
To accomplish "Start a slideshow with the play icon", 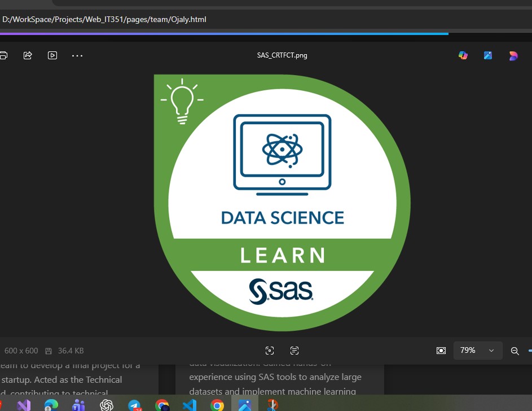I will pos(52,55).
